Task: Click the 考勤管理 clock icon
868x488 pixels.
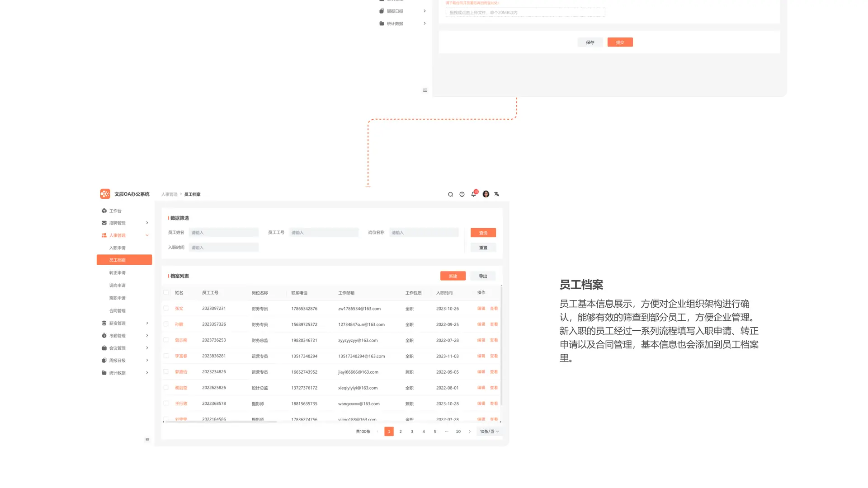Action: [104, 335]
